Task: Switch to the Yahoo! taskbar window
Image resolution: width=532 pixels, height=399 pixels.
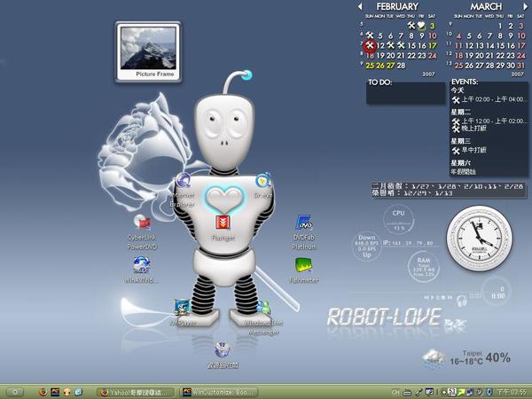Action: pyautogui.click(x=136, y=393)
